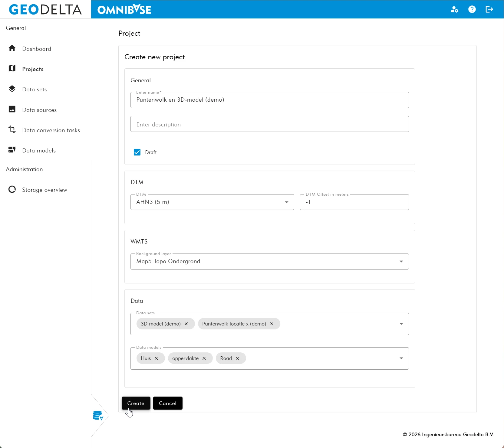Click the logout icon in top bar
This screenshot has width=504, height=448.
click(x=489, y=9)
